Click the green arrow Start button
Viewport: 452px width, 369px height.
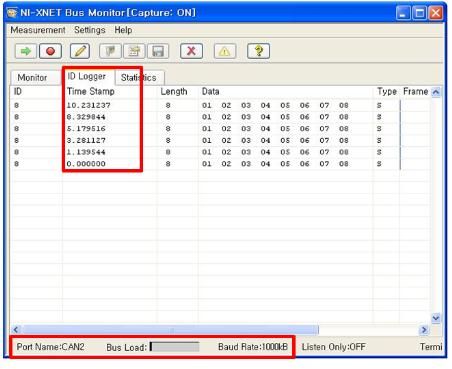point(26,51)
